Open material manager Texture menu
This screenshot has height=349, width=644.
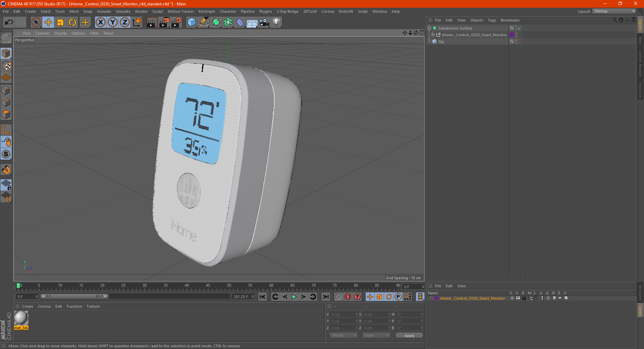click(x=93, y=306)
